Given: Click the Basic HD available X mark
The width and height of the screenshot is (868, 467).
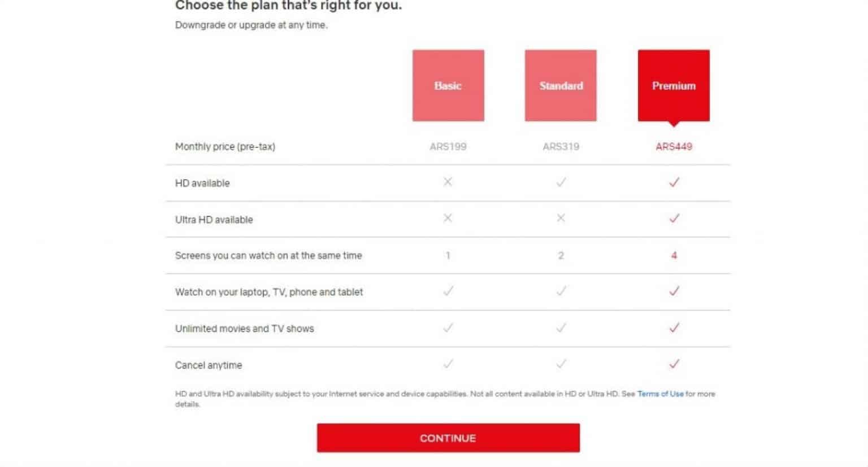Looking at the screenshot, I should [x=448, y=182].
